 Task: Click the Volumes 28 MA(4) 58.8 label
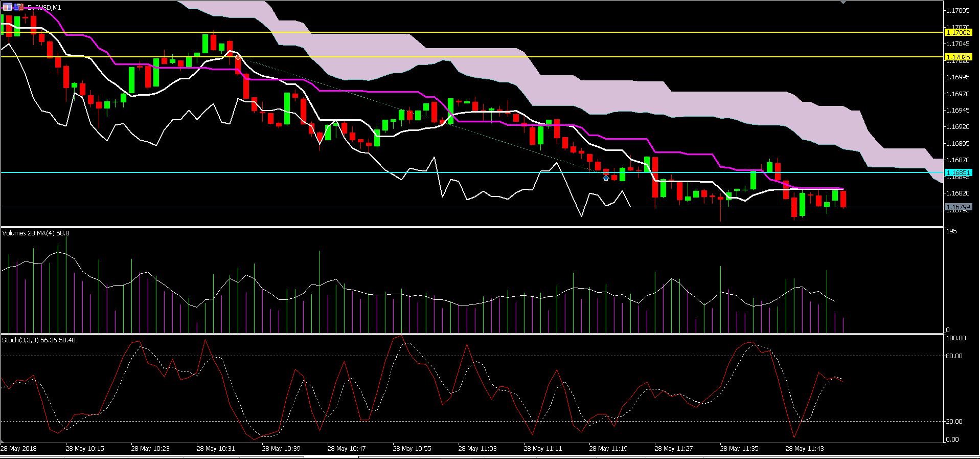tap(36, 233)
